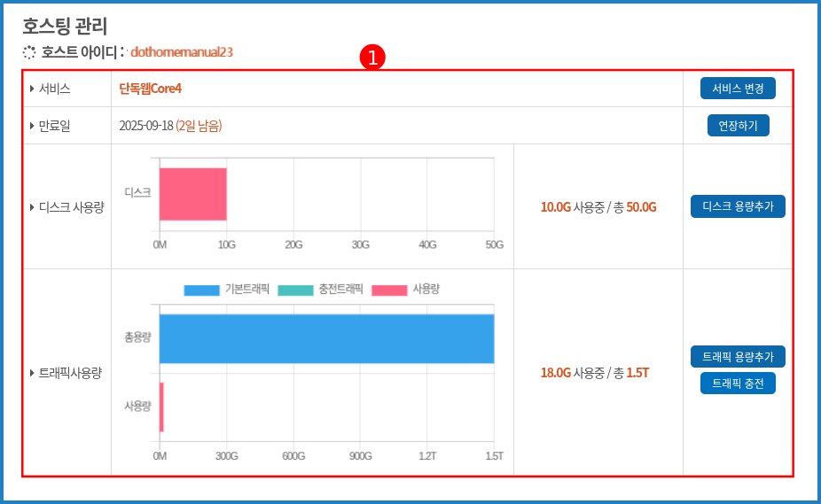Toggle the pink 사용량 legend swatch
Image resolution: width=821 pixels, height=504 pixels.
point(389,291)
